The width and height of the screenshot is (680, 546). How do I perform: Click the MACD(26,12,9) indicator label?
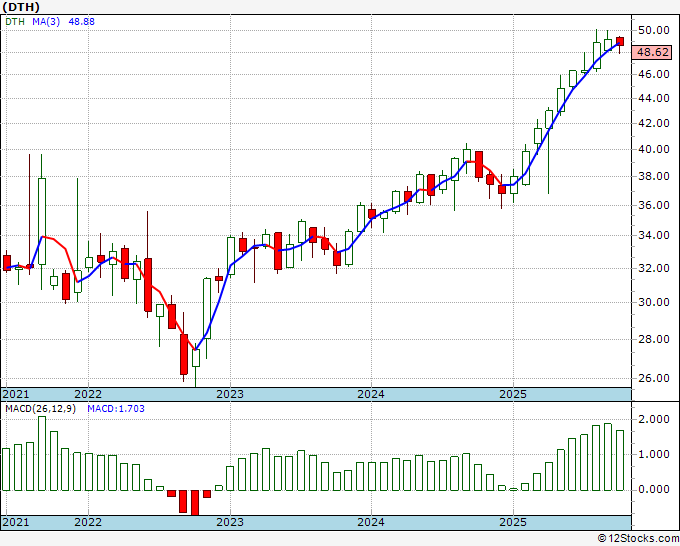pos(40,409)
